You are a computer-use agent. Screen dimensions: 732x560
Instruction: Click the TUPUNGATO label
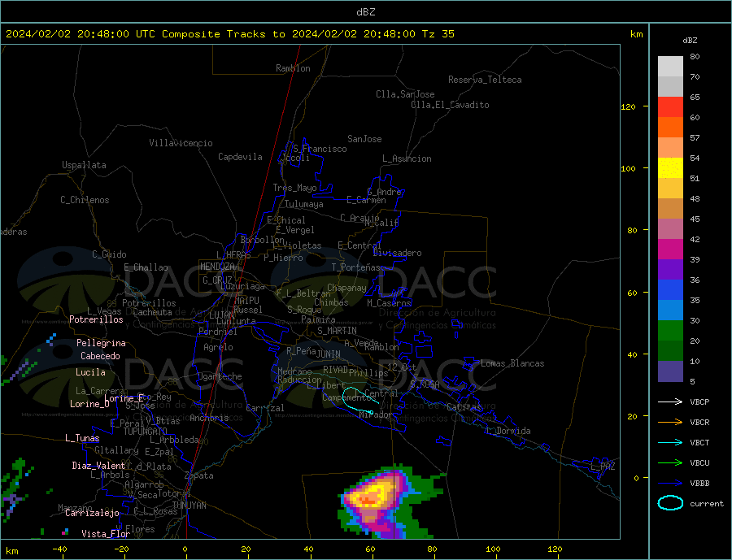point(145,432)
